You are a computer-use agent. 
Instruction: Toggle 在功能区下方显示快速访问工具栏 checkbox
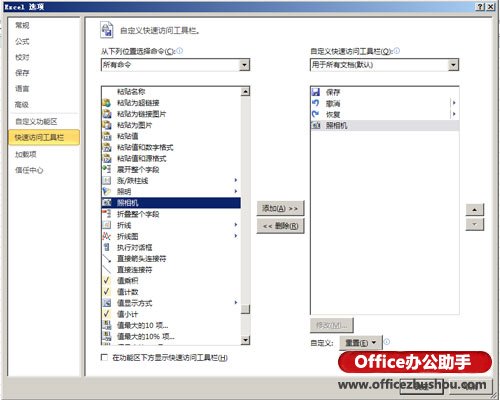tap(104, 357)
